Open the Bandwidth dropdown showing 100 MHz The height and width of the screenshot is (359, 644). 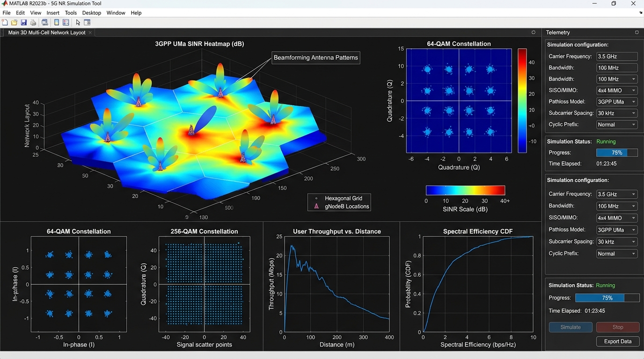[617, 79]
